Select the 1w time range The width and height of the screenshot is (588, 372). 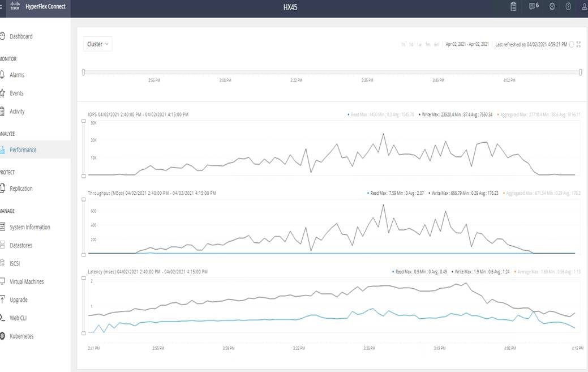[x=419, y=44]
